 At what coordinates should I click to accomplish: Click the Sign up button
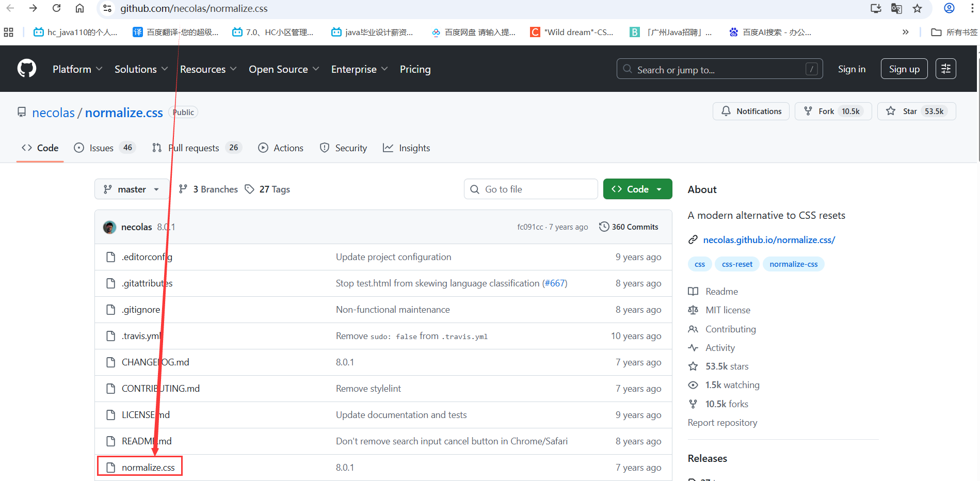click(904, 69)
